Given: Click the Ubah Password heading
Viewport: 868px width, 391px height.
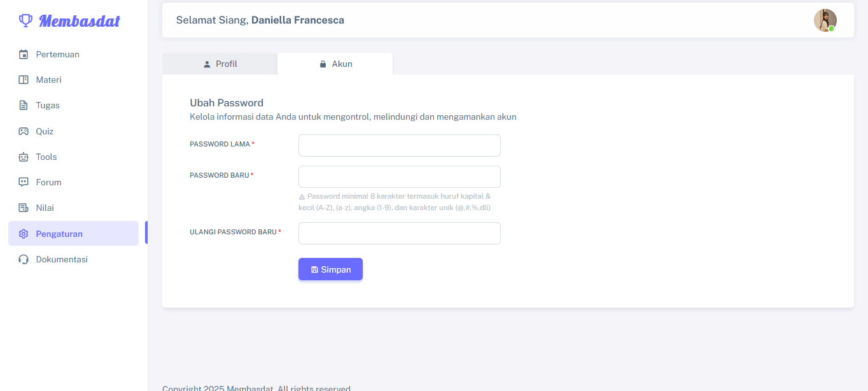Looking at the screenshot, I should [227, 103].
